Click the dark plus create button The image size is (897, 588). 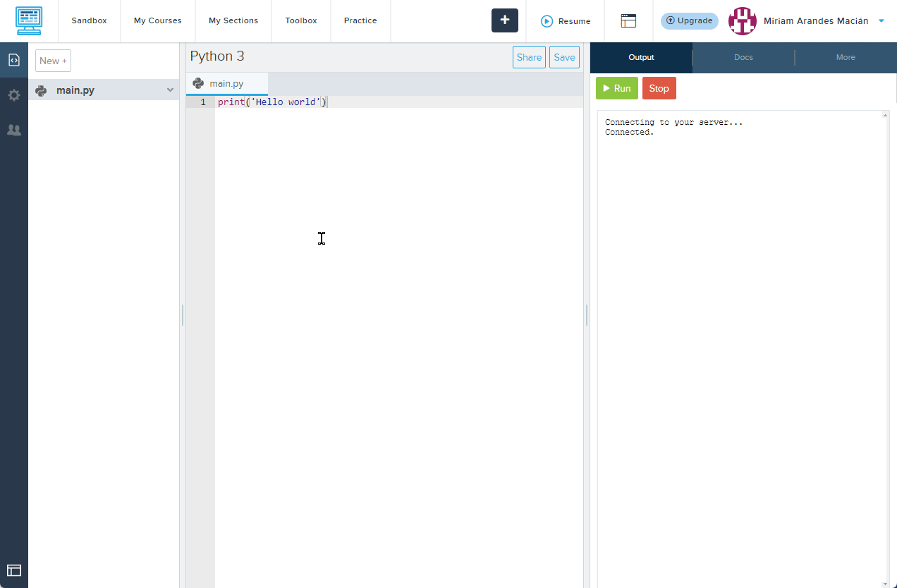(x=504, y=20)
